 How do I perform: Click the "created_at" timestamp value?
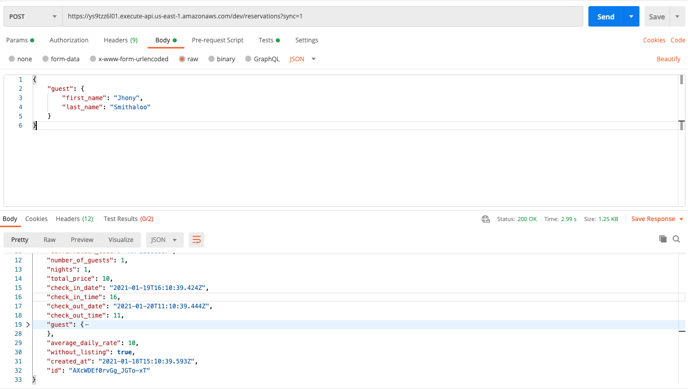click(146, 361)
